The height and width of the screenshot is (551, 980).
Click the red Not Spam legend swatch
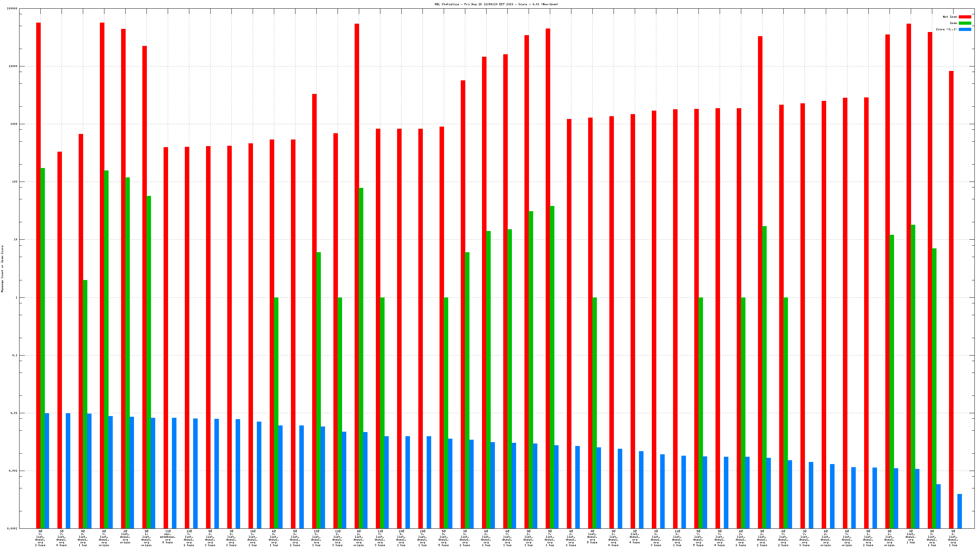coord(964,17)
